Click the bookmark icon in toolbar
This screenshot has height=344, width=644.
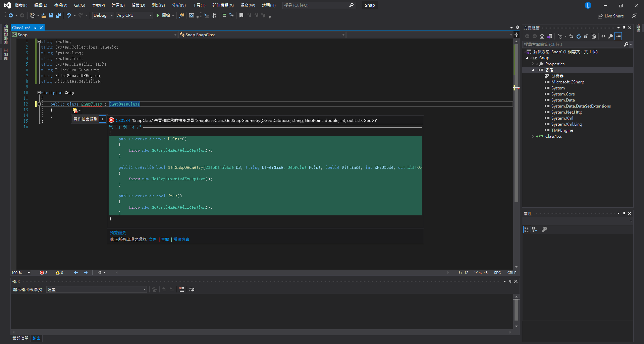[x=241, y=15]
